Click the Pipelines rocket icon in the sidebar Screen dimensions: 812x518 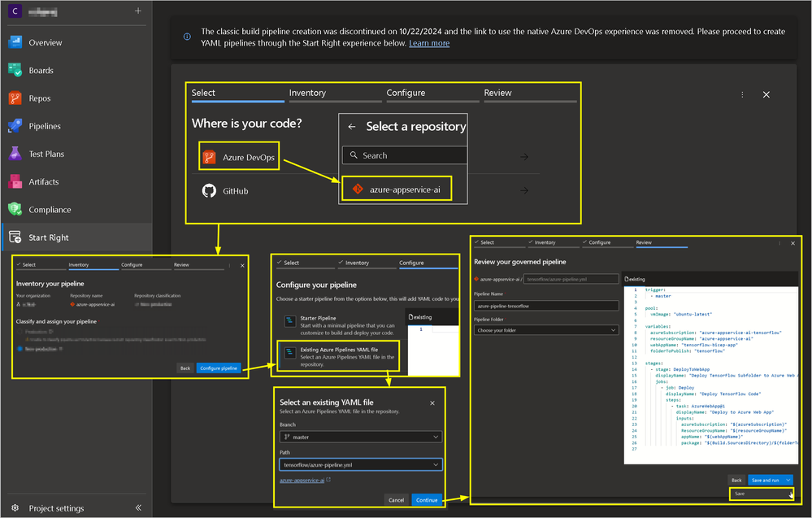(x=15, y=126)
